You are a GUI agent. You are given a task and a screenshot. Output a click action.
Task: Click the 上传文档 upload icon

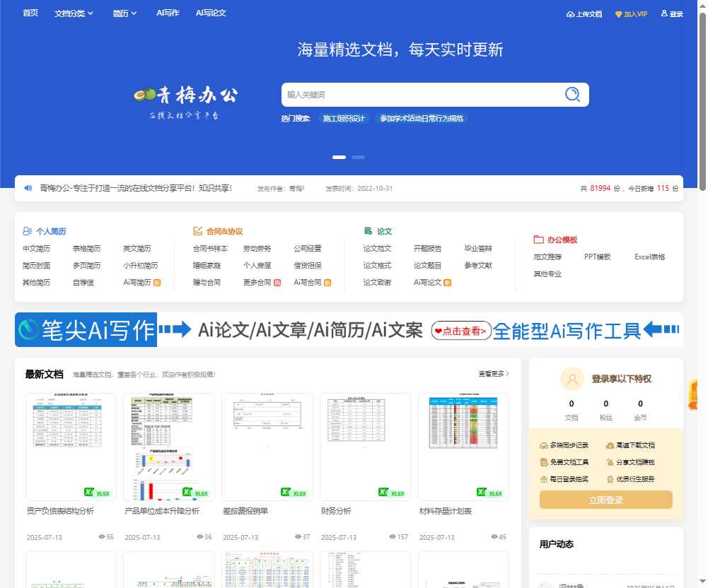pos(570,13)
